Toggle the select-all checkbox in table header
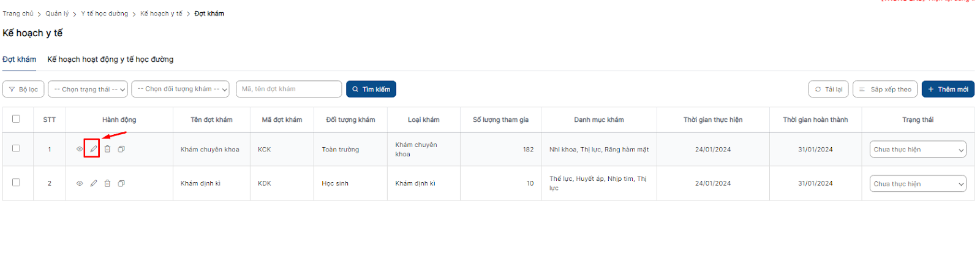980x255 pixels. tap(16, 119)
